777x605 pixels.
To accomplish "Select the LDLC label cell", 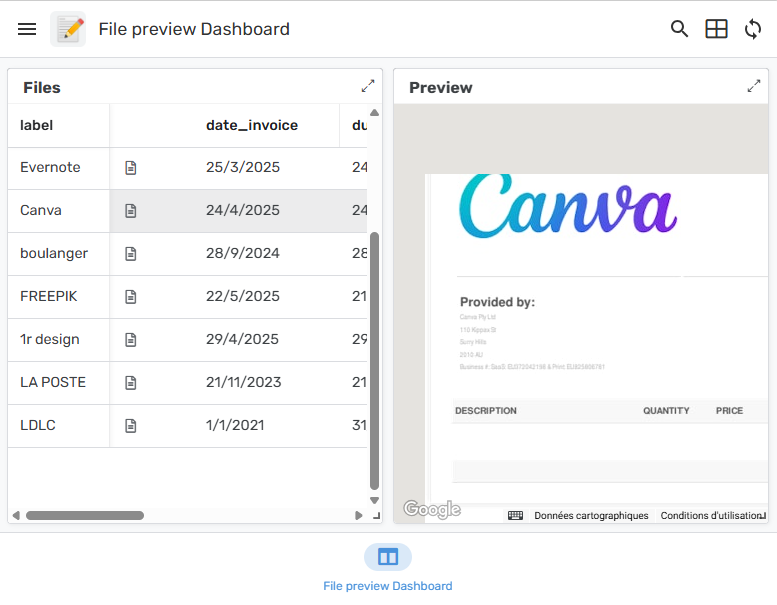I will pos(58,426).
